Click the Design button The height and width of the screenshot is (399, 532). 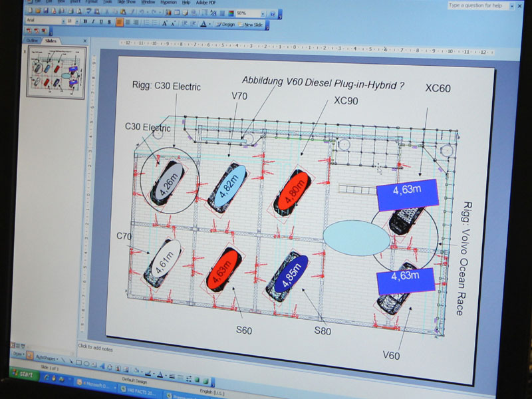[x=225, y=25]
